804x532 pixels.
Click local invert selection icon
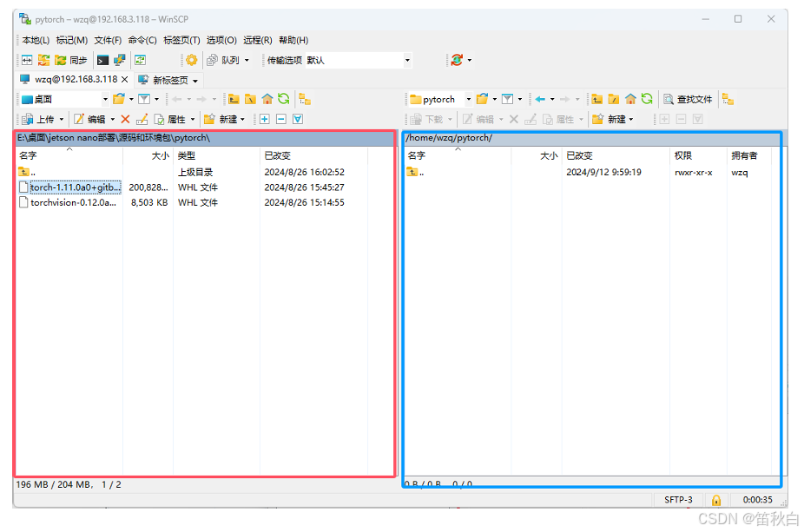tap(298, 120)
